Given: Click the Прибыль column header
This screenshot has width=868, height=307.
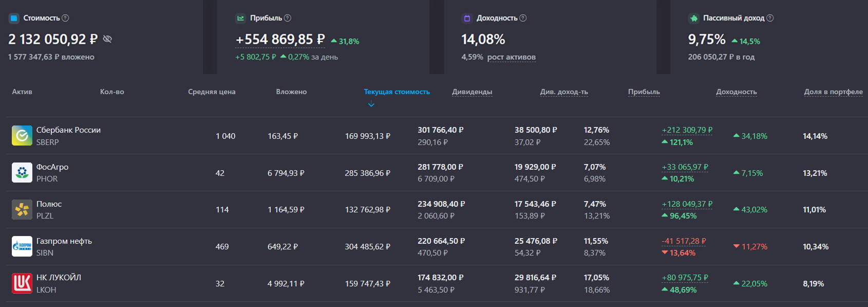Looking at the screenshot, I should pyautogui.click(x=644, y=92).
